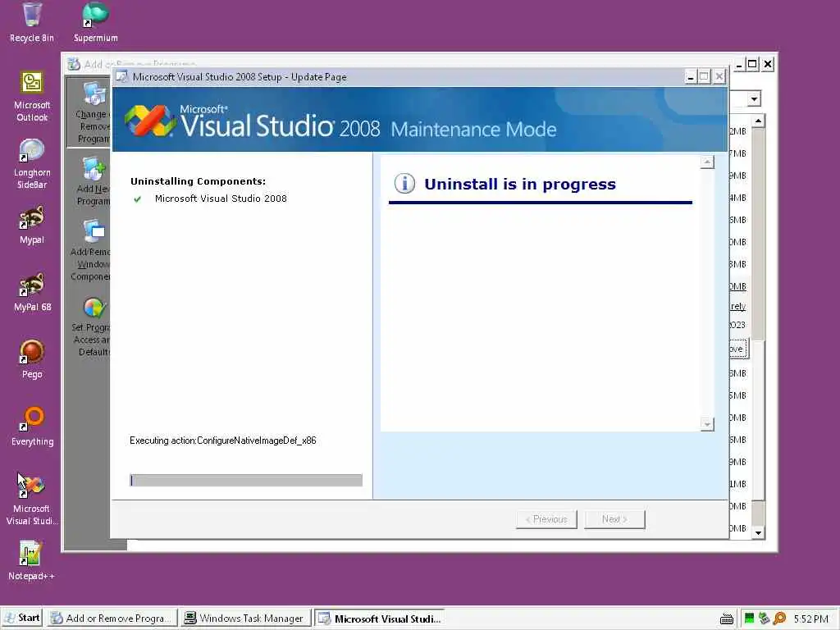Select Add New Programs sidebar icon
840x630 pixels.
coord(94,181)
